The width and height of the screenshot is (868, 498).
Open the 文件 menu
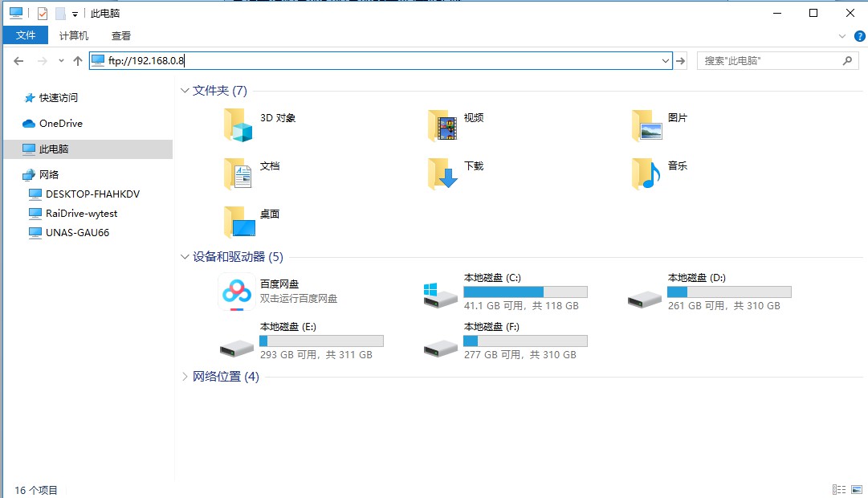tap(26, 35)
